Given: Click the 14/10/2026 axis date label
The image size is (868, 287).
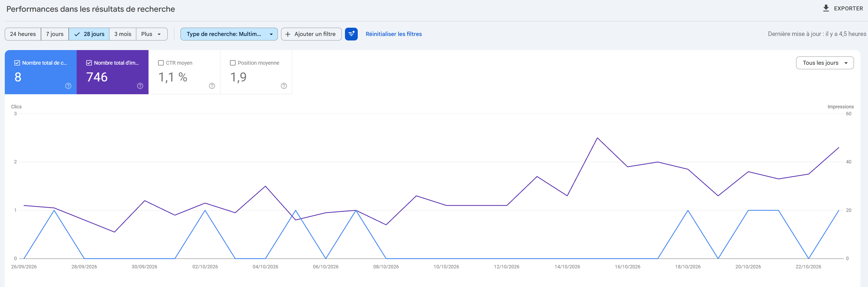Looking at the screenshot, I should [567, 267].
